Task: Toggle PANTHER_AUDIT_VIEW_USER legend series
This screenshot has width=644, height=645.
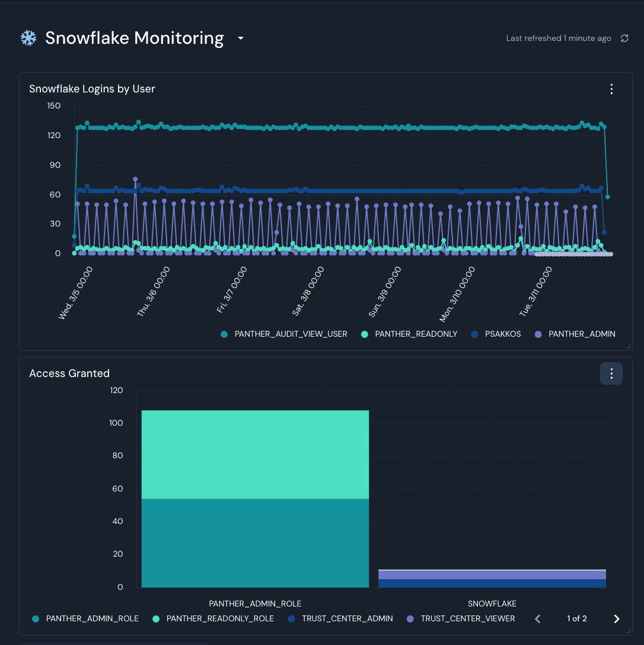Action: click(284, 334)
